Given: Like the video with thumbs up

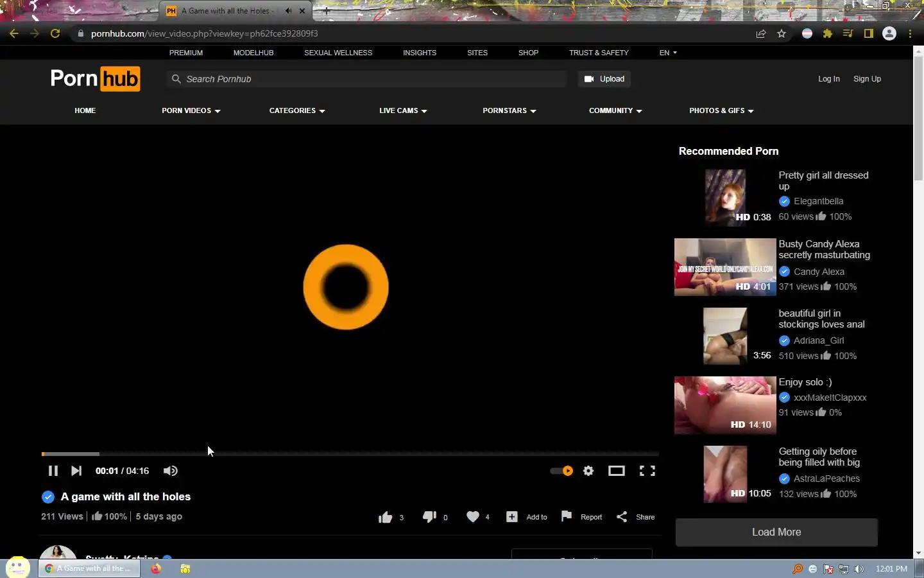Looking at the screenshot, I should [385, 517].
